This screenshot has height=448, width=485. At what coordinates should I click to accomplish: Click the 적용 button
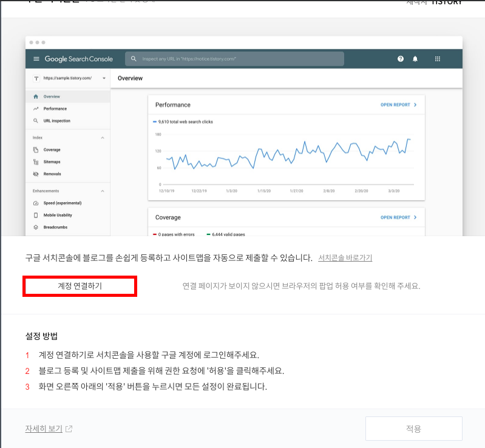[413, 429]
